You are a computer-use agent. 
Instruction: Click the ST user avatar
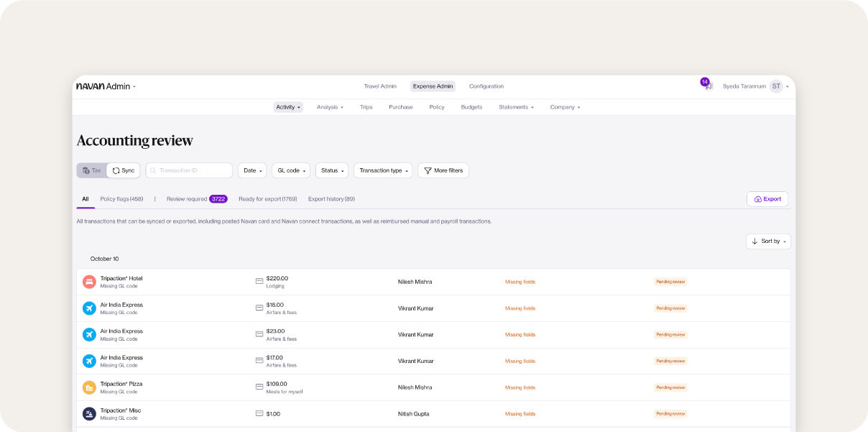pos(776,86)
